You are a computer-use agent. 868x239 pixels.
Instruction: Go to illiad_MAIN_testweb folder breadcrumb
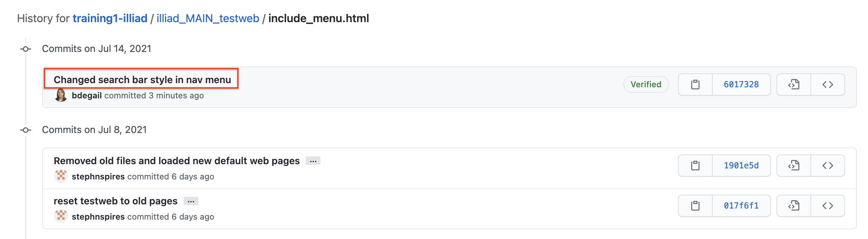coord(208,18)
